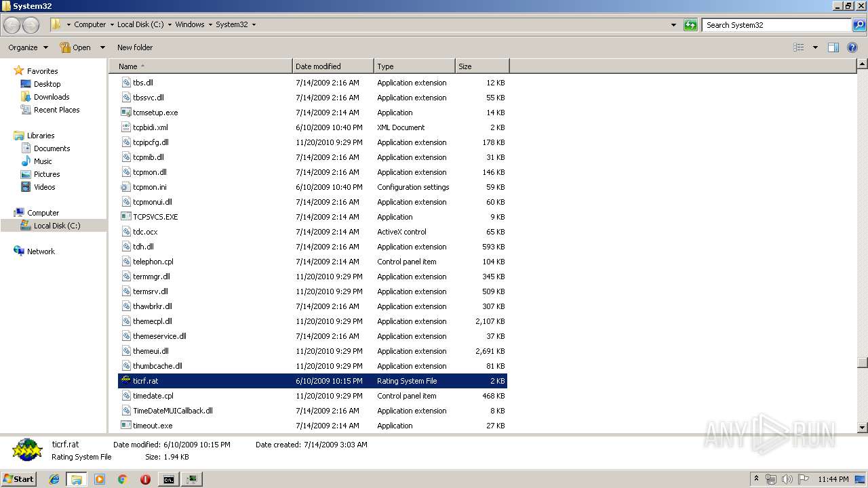Expand the System32 breadcrumb arrow
This screenshot has height=488, width=868.
point(254,24)
